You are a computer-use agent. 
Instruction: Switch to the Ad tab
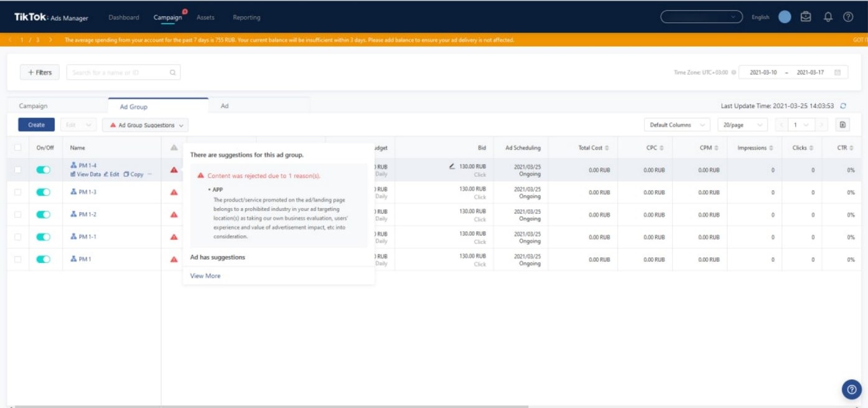click(x=225, y=106)
